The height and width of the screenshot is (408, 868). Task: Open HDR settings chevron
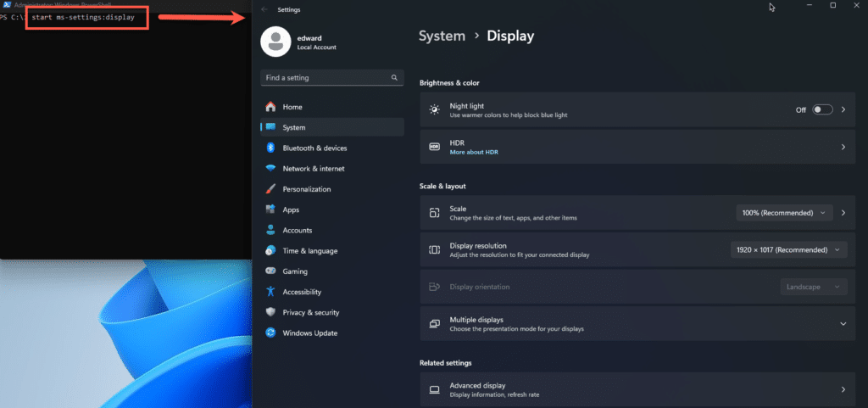coord(843,147)
